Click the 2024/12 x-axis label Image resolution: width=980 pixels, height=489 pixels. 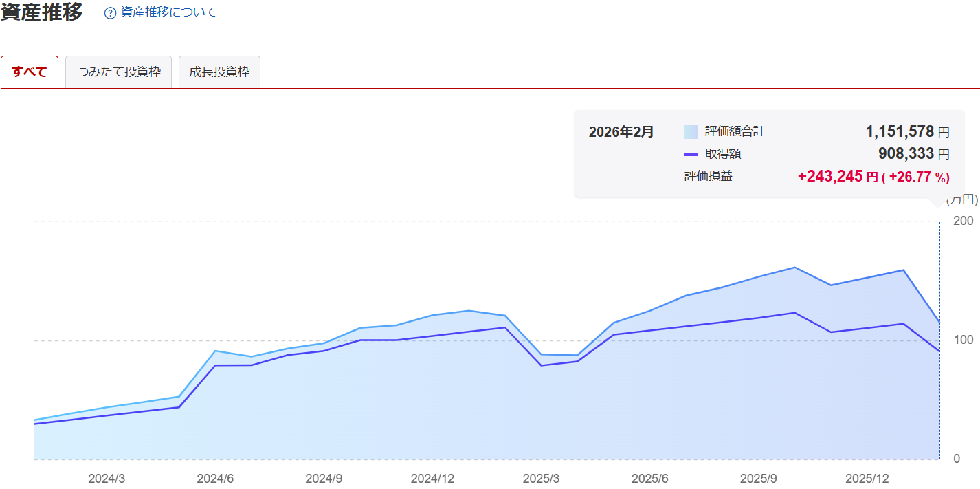[432, 479]
